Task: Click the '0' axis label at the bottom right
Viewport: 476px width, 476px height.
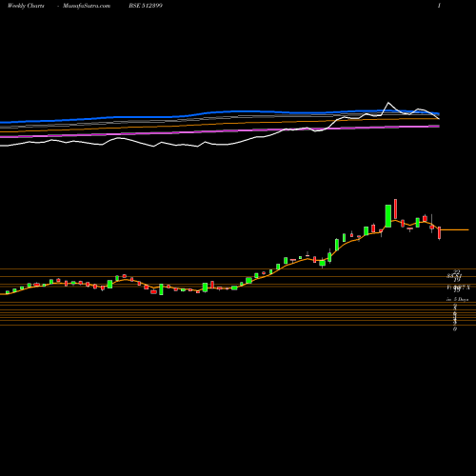Action: (455, 329)
